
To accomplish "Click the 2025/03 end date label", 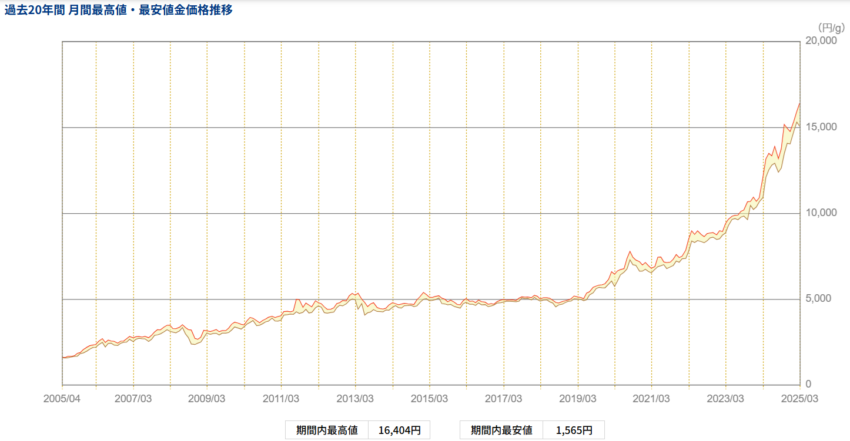I will [800, 397].
